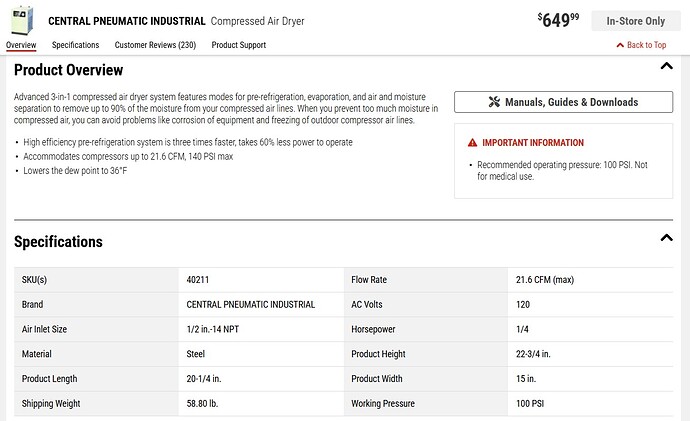This screenshot has width=690, height=421.
Task: Click the Lowers the dew point bullet
Action: [x=75, y=171]
